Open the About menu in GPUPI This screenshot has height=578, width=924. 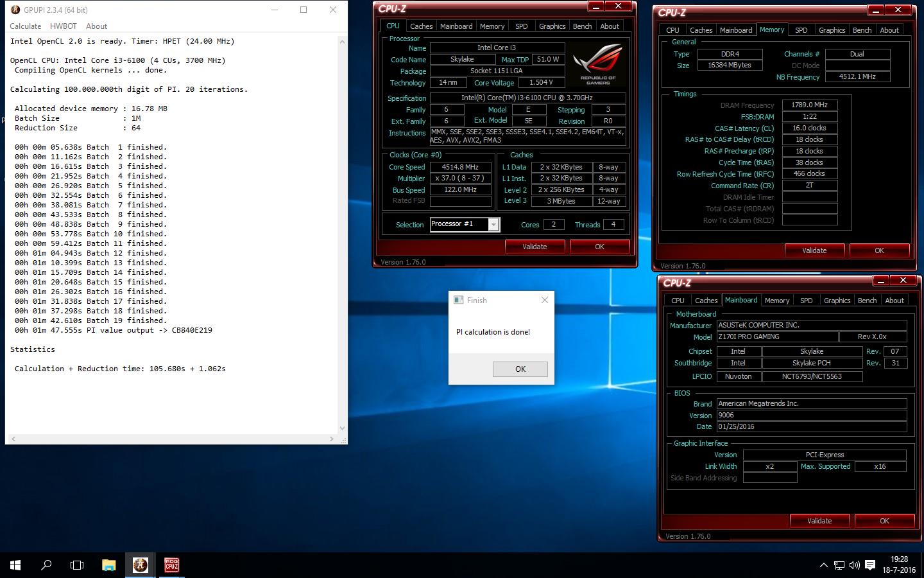point(96,26)
